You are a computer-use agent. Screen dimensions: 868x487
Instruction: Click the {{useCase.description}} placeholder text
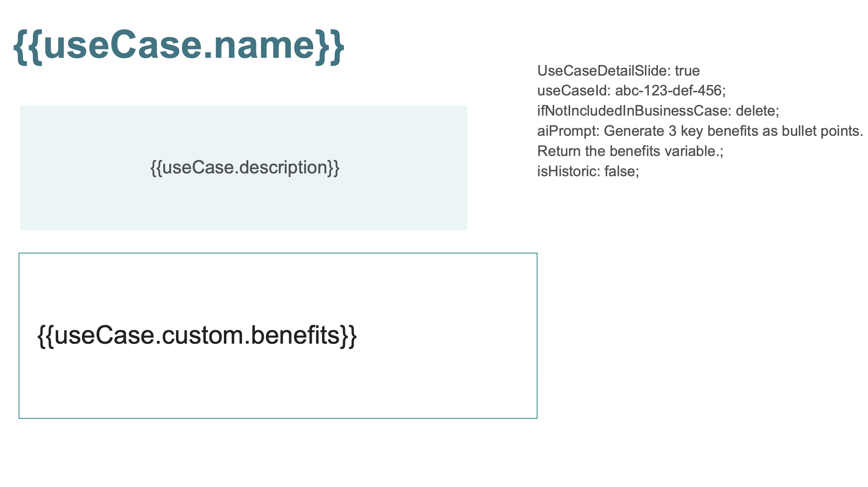click(x=245, y=167)
